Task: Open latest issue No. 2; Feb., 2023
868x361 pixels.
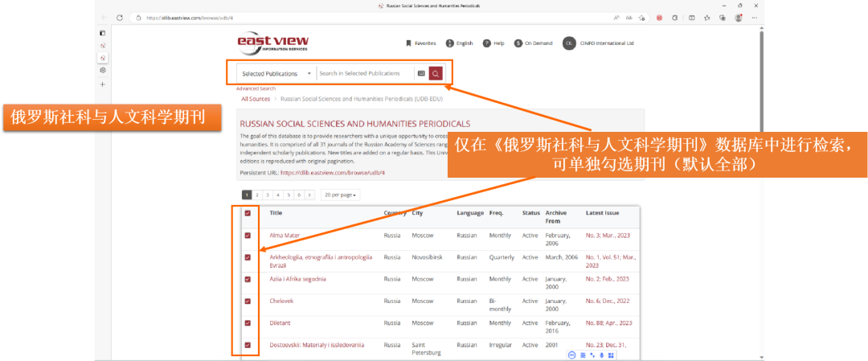Action: tap(608, 279)
